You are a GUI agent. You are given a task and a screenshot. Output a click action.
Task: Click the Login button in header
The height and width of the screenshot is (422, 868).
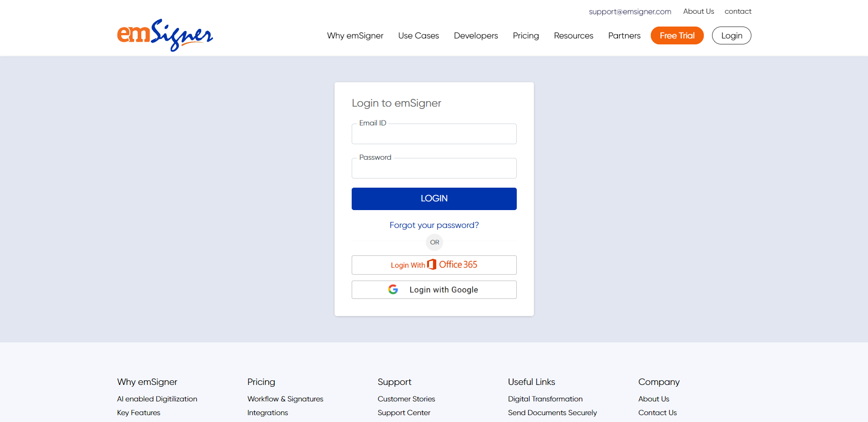[731, 36]
